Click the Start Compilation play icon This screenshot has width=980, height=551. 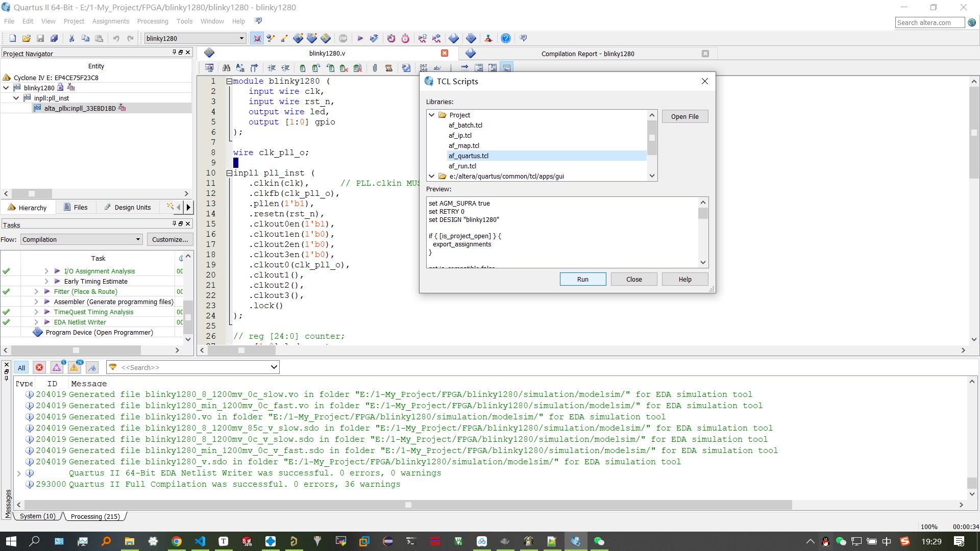(x=360, y=38)
